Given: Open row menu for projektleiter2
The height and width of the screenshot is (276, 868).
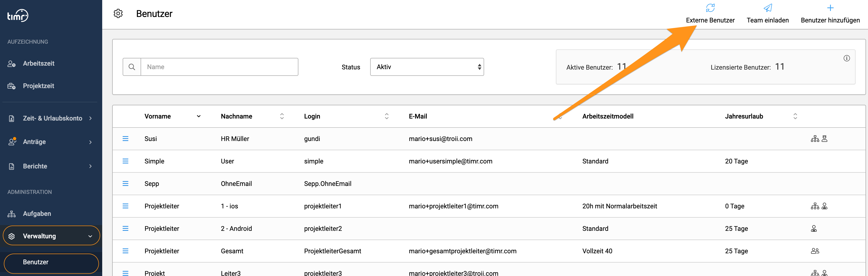Looking at the screenshot, I should tap(125, 228).
